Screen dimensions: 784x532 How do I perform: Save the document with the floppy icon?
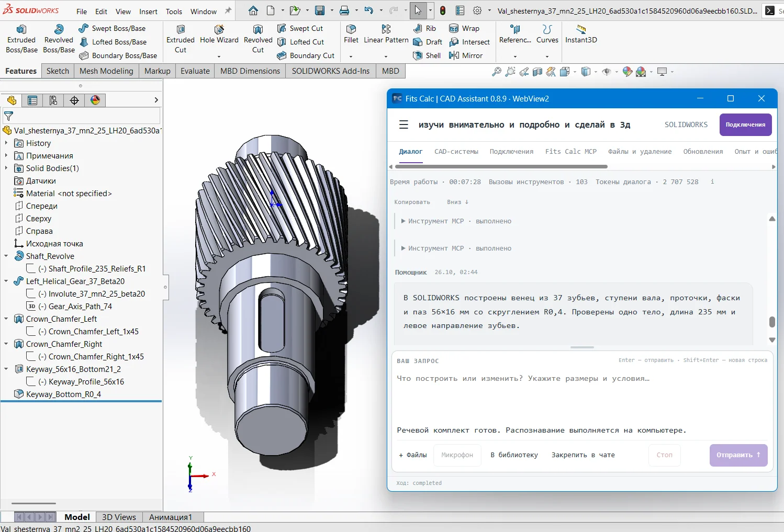pyautogui.click(x=319, y=10)
